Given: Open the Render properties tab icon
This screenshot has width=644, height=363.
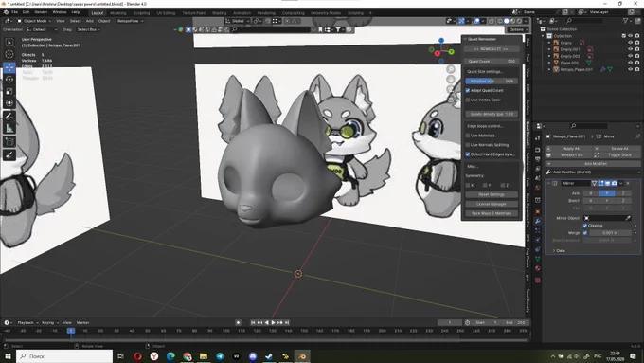Looking at the screenshot, I should click(537, 150).
